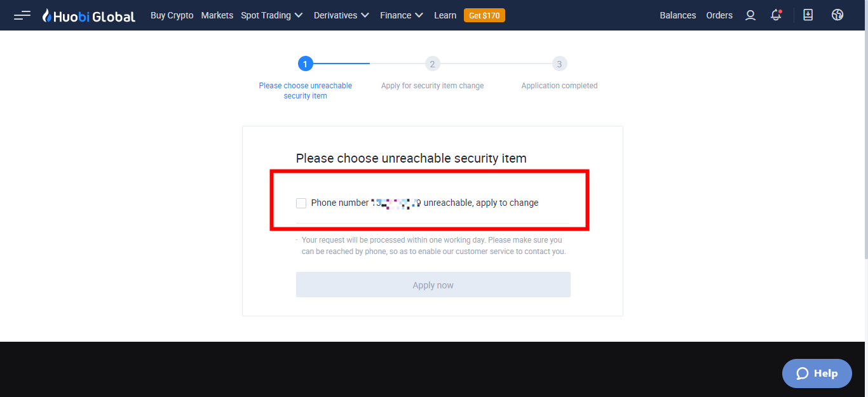The height and width of the screenshot is (397, 868).
Task: Click the app download icon
Action: click(x=808, y=15)
